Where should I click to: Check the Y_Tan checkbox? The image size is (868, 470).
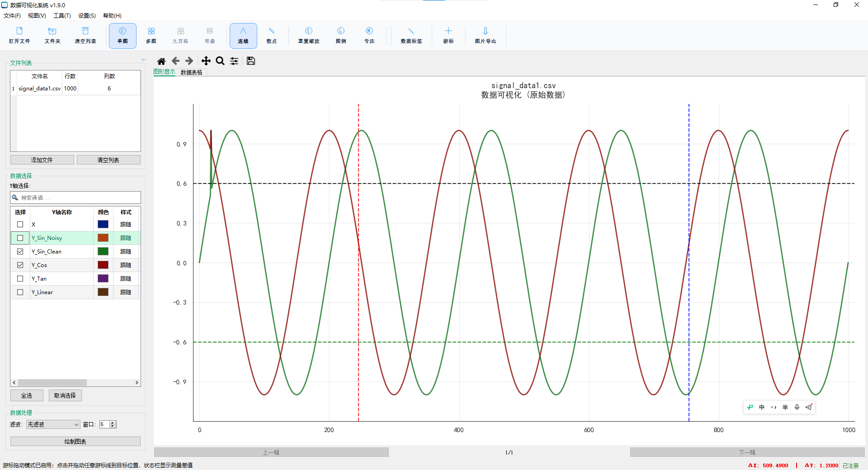click(x=20, y=279)
